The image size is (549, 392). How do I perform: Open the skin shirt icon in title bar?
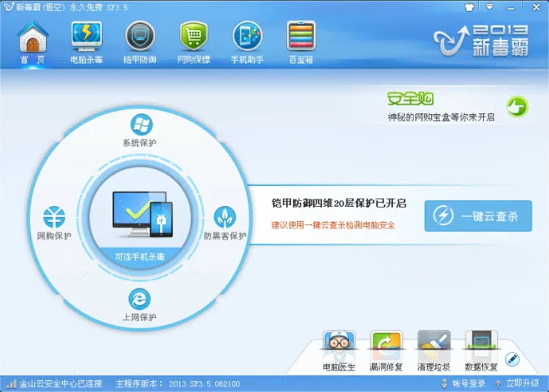[470, 7]
